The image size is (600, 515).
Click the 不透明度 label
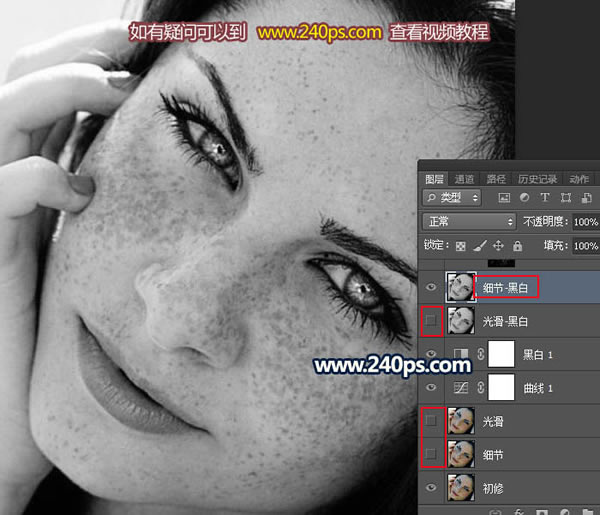[x=545, y=222]
